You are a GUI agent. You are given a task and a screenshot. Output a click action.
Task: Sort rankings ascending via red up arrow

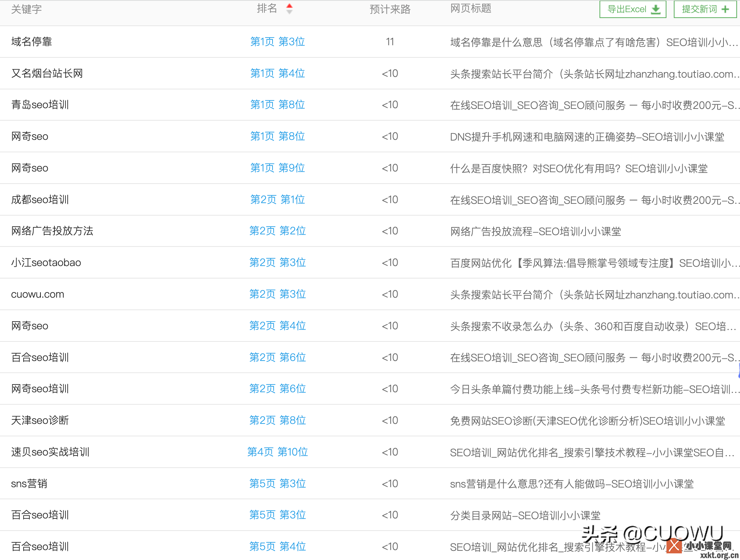[x=289, y=6]
